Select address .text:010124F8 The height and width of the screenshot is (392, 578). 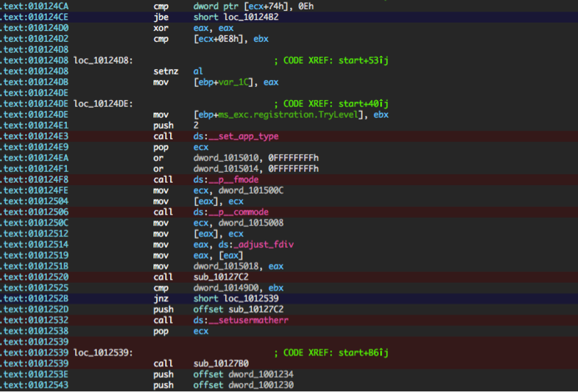tap(35, 180)
